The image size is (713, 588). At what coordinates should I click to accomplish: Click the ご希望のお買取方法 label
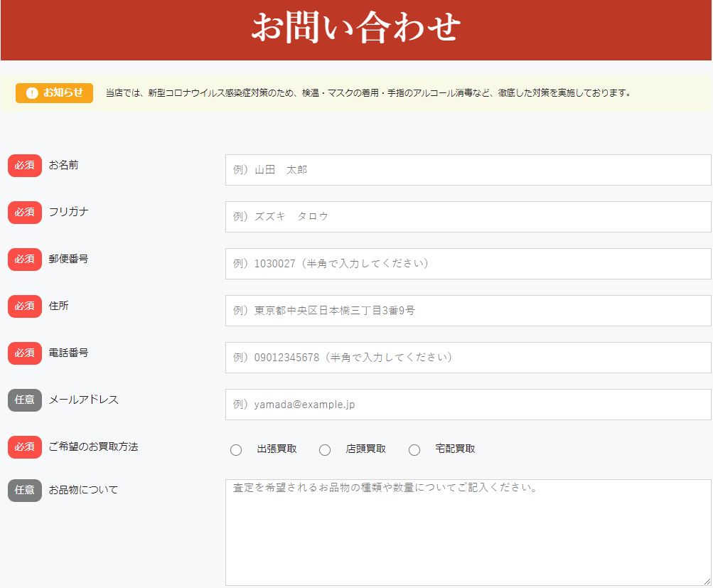point(93,447)
